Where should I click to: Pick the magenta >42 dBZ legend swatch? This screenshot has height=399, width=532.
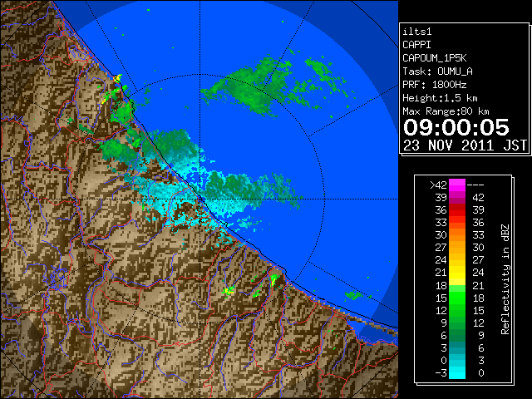point(457,185)
